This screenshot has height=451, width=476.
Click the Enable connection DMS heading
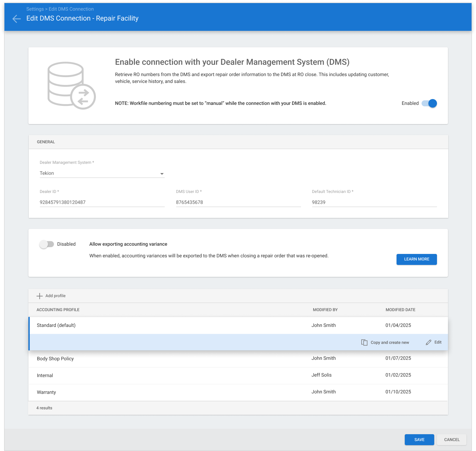pos(232,62)
